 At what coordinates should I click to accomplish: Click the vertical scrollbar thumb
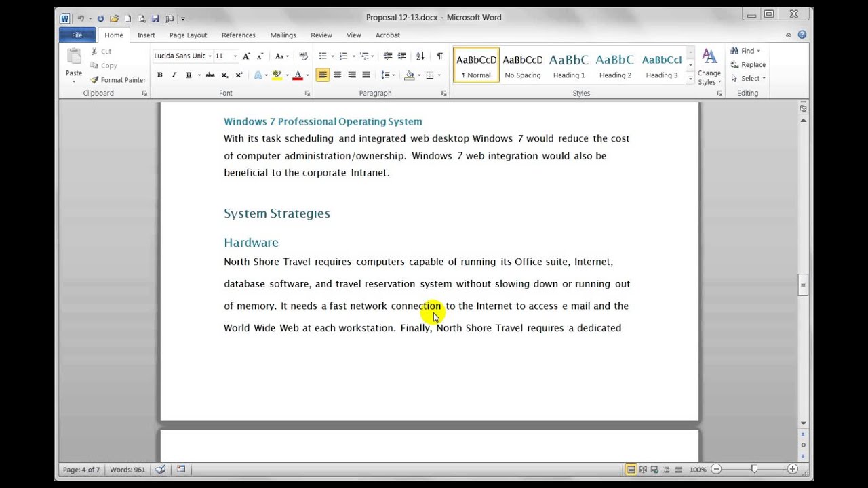[803, 285]
